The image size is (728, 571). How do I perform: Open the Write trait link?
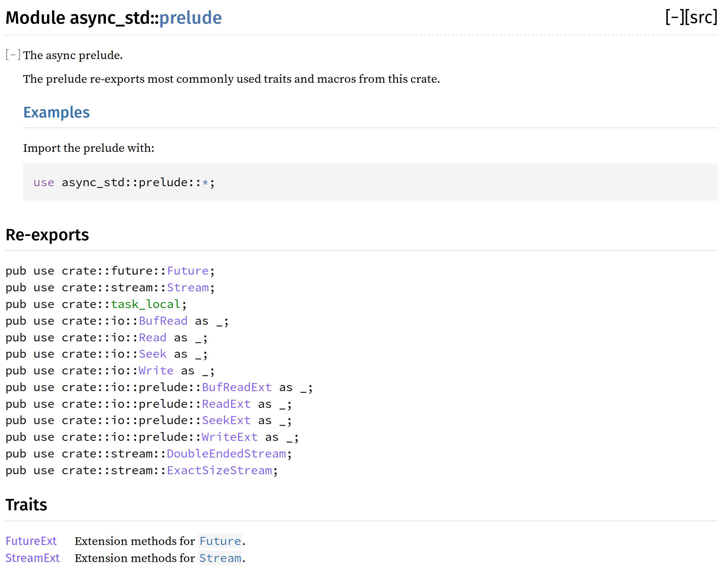tap(156, 371)
